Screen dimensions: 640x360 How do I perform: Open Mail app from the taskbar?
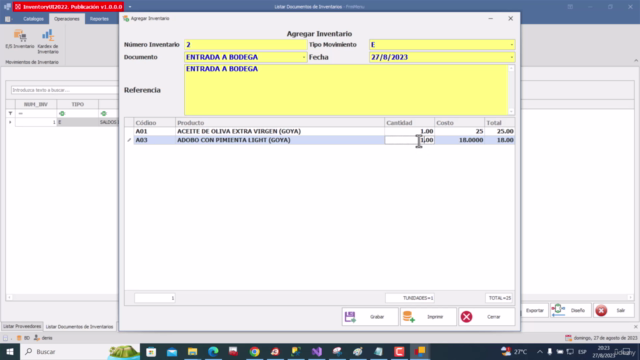172,351
